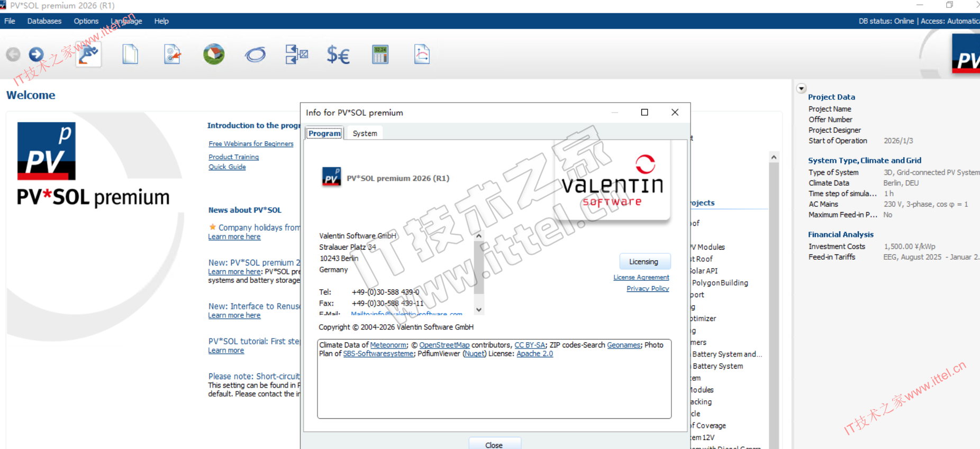Open the Presentation chart document icon

click(422, 54)
